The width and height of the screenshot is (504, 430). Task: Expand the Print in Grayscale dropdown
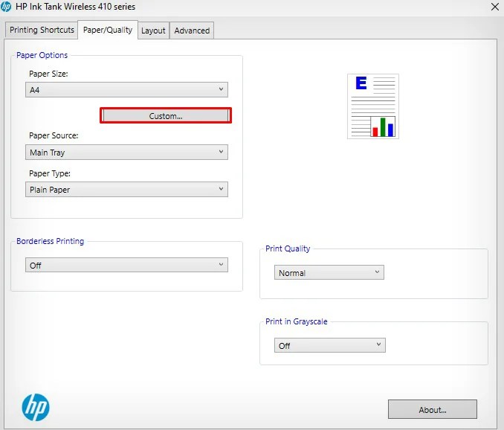330,345
